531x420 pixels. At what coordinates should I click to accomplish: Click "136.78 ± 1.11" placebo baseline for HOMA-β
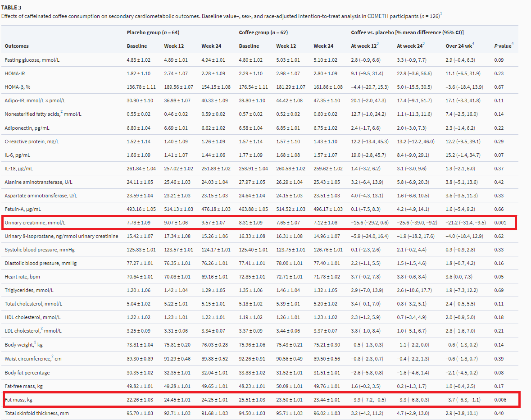click(x=141, y=87)
